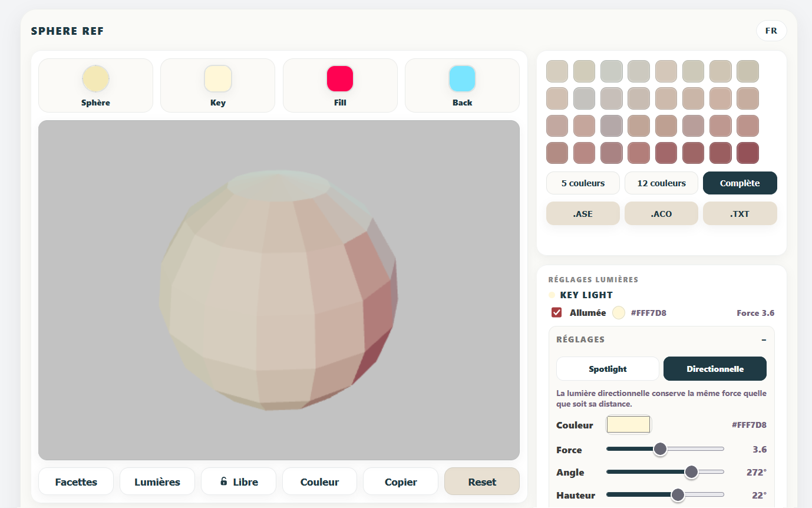Choose the cyan Back light swatch
Image resolution: width=812 pixels, height=508 pixels.
(x=462, y=79)
